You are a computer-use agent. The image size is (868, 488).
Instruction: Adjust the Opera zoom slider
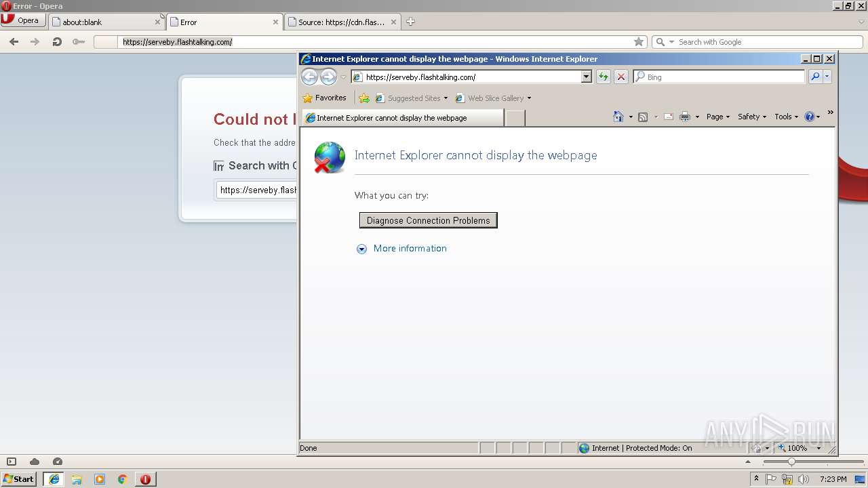click(791, 462)
